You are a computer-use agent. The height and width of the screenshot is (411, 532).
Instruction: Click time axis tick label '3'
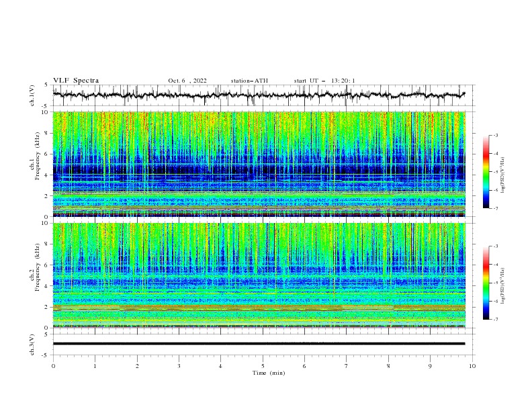tap(179, 366)
